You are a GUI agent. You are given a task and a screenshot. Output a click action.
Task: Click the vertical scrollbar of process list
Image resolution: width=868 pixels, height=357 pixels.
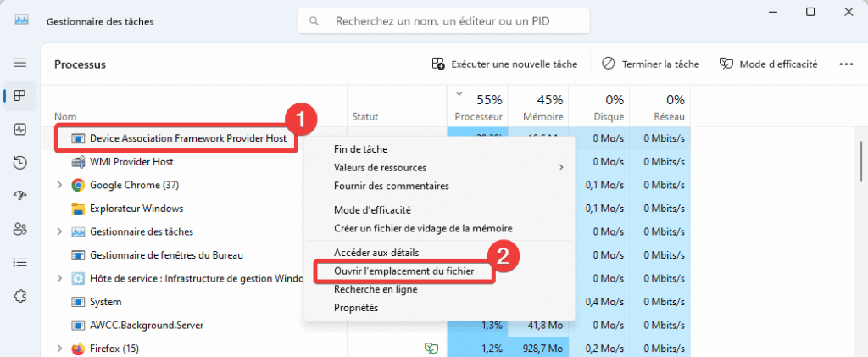[863, 160]
